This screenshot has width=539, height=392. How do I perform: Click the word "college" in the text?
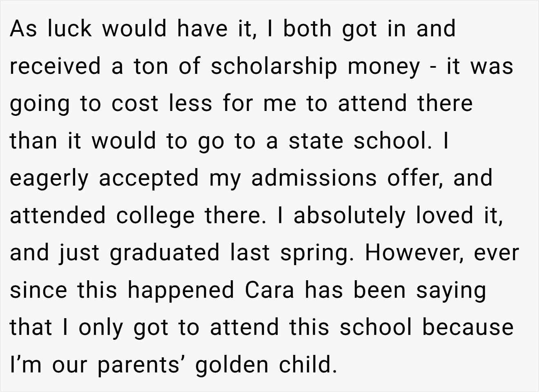[x=155, y=216]
